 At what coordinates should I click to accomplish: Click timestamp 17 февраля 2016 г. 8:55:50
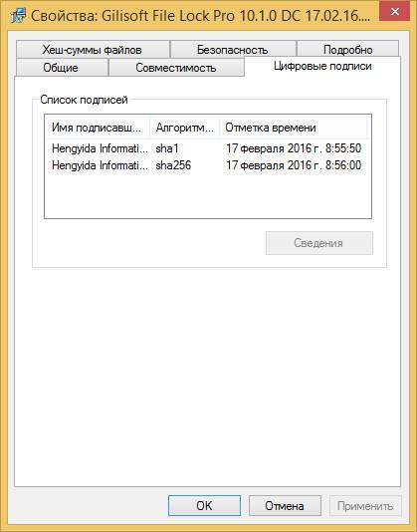point(294,148)
